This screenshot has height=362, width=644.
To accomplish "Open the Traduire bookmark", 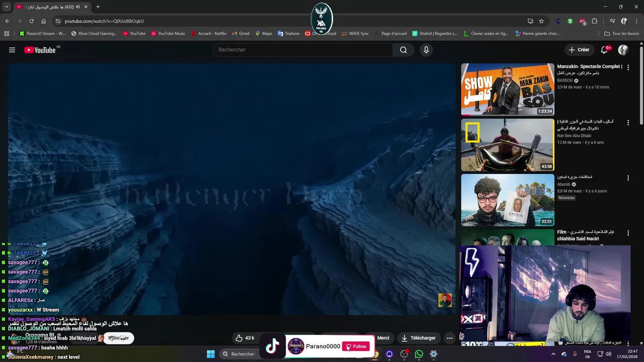I will pyautogui.click(x=288, y=34).
